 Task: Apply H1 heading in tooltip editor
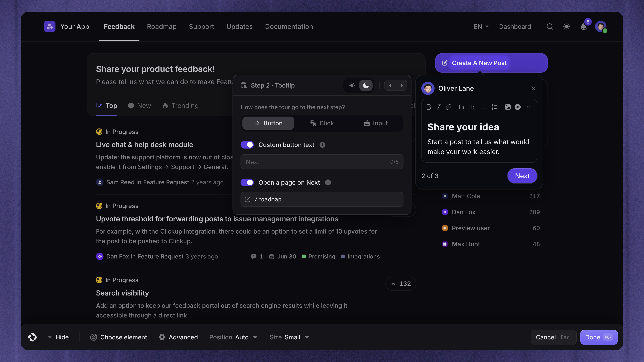coord(461,107)
